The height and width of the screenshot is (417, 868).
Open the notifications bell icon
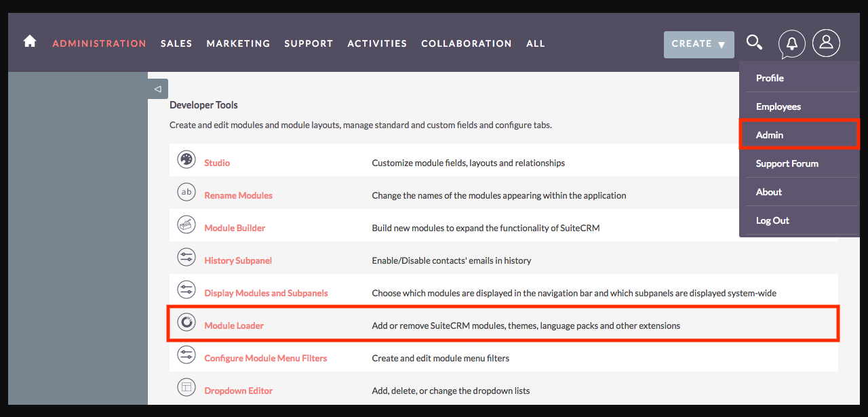tap(792, 43)
